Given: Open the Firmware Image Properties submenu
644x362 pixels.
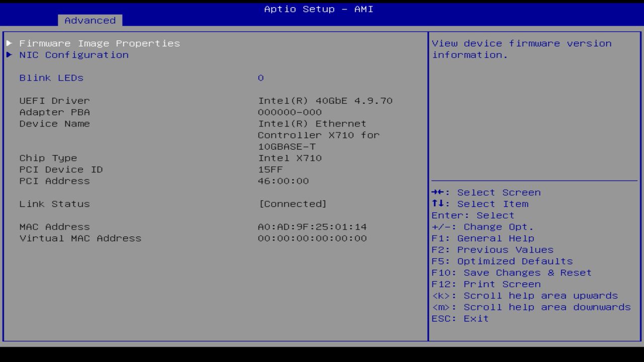Looking at the screenshot, I should (99, 43).
